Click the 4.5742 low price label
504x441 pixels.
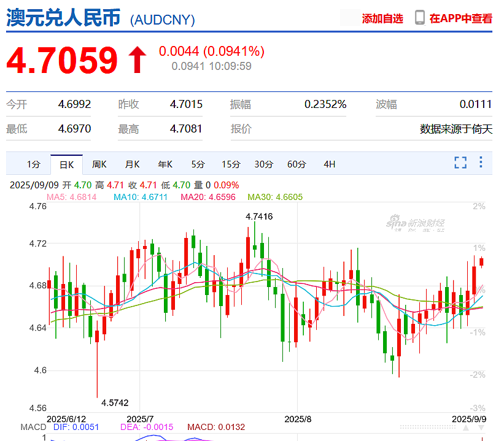[x=115, y=403]
